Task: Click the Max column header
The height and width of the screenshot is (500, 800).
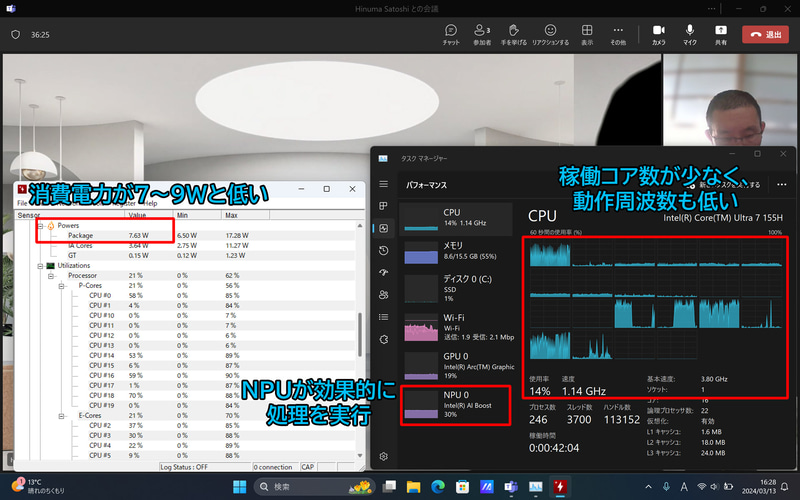Action: coord(245,215)
